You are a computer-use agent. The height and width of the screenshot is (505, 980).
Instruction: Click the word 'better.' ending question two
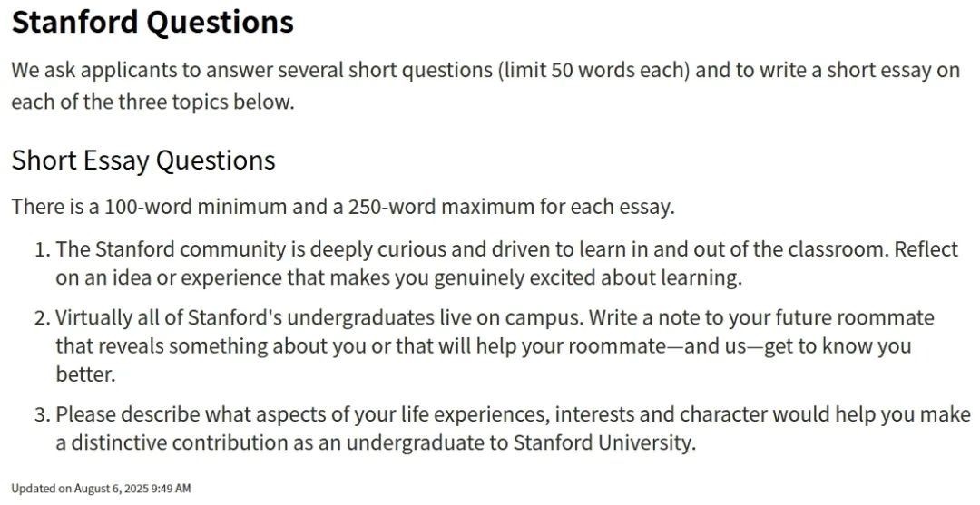[x=85, y=374]
